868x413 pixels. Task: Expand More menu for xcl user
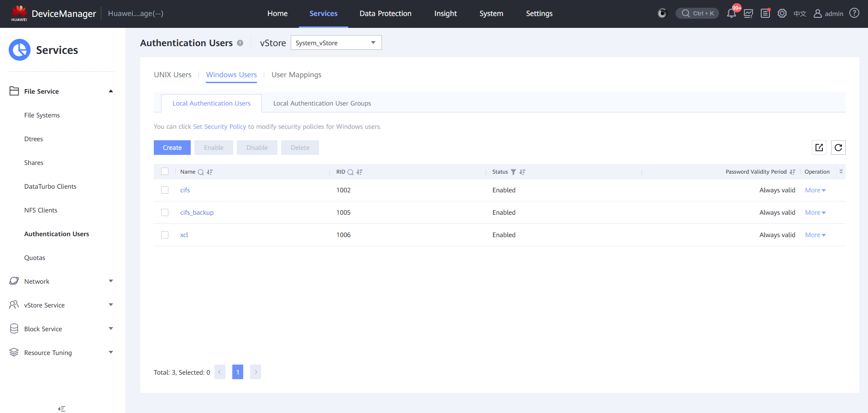tap(815, 235)
